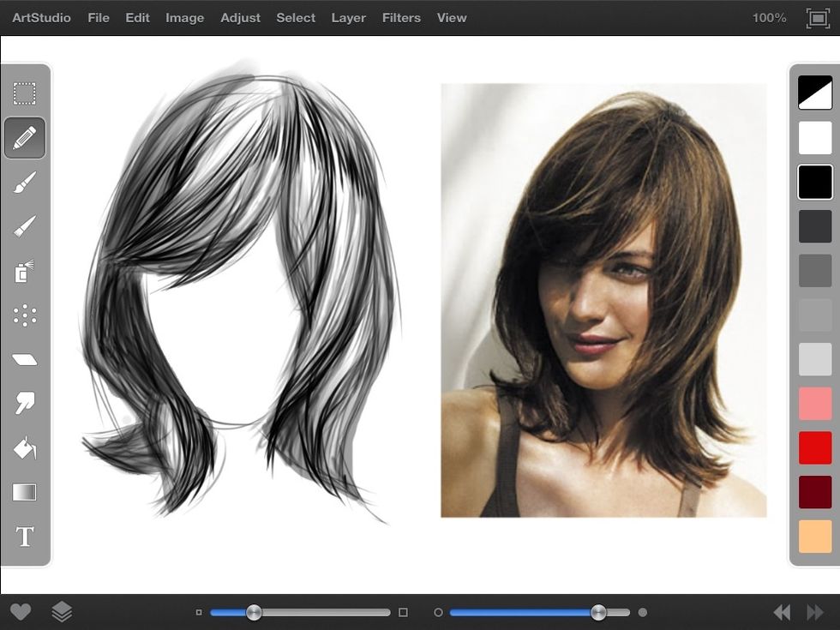This screenshot has height=630, width=840.
Task: Click the opacity slider handle
Action: coord(598,612)
